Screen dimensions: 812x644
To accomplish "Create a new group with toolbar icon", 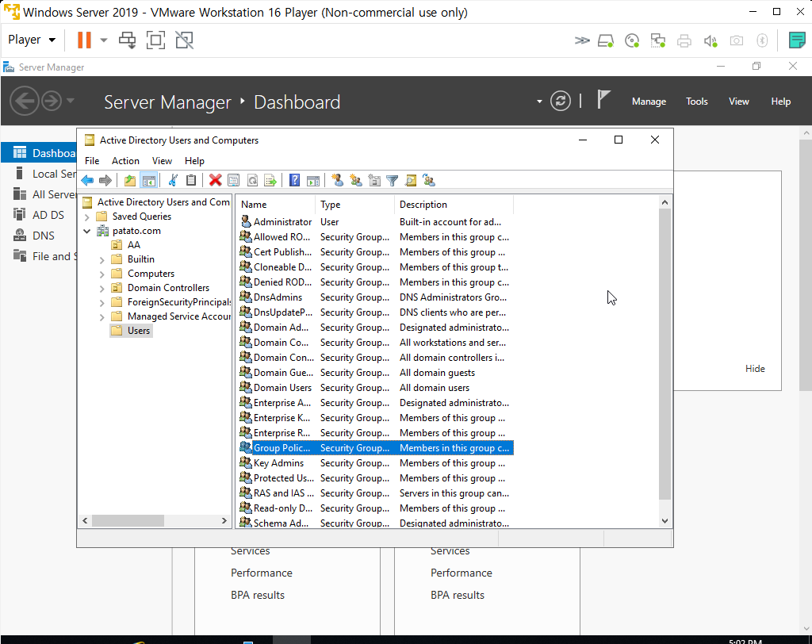I will [356, 180].
